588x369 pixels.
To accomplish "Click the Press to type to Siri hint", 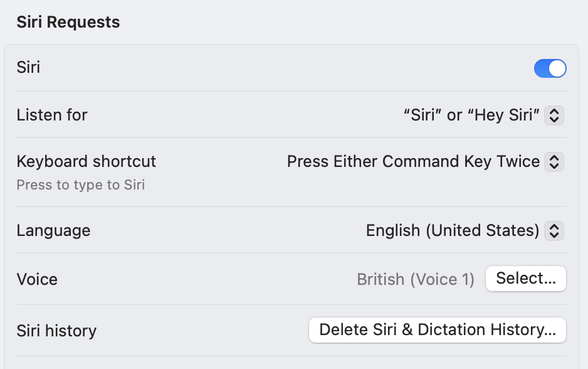I will coord(80,185).
